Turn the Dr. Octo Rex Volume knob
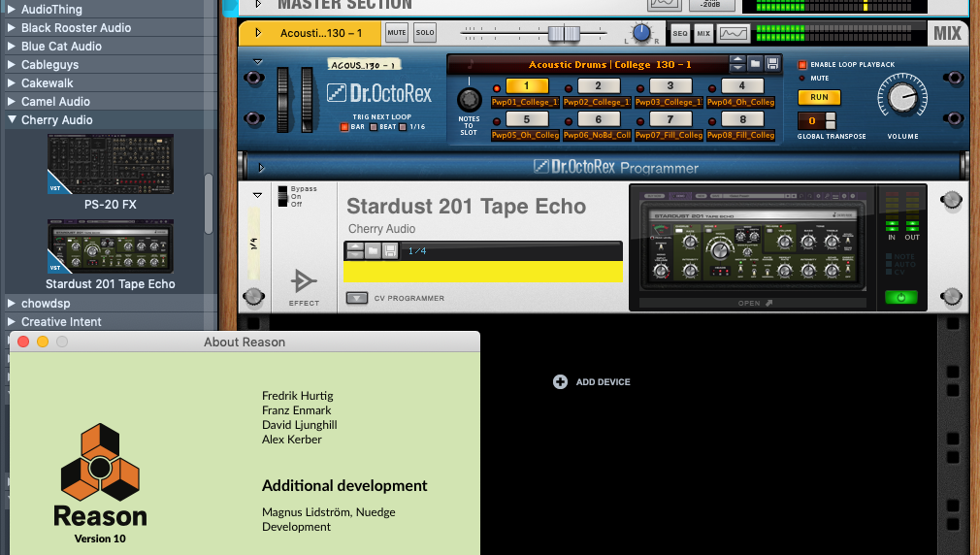 902,97
